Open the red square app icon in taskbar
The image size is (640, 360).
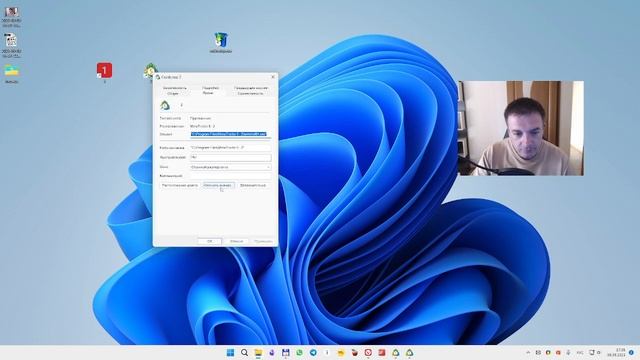click(x=382, y=352)
